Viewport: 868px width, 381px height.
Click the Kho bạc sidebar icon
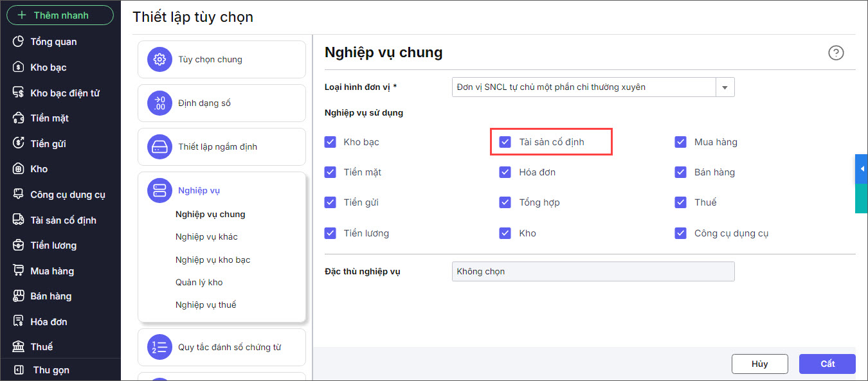click(x=19, y=67)
